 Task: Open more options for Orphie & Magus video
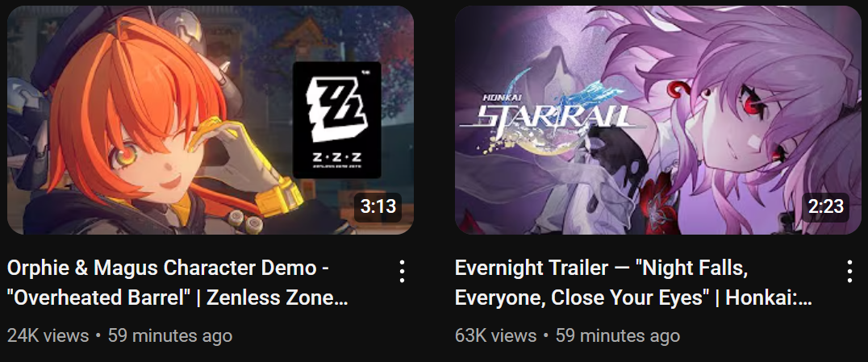[x=402, y=271]
